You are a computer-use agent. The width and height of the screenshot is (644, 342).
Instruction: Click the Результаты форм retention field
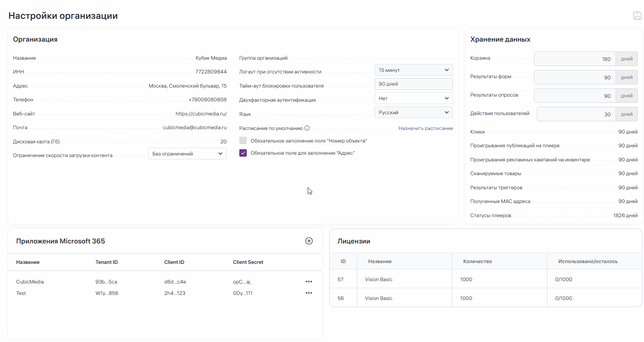[575, 77]
